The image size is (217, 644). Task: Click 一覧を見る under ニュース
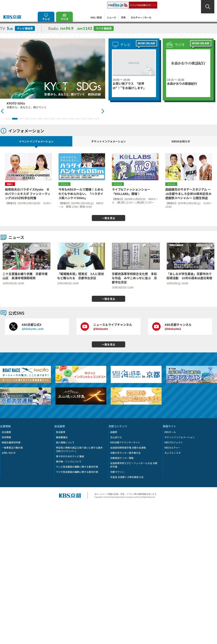coord(108,299)
